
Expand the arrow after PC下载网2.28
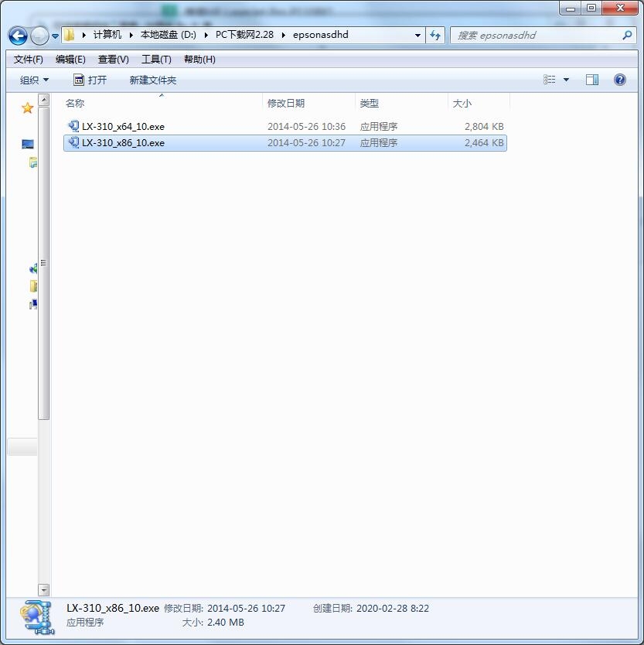pos(283,36)
